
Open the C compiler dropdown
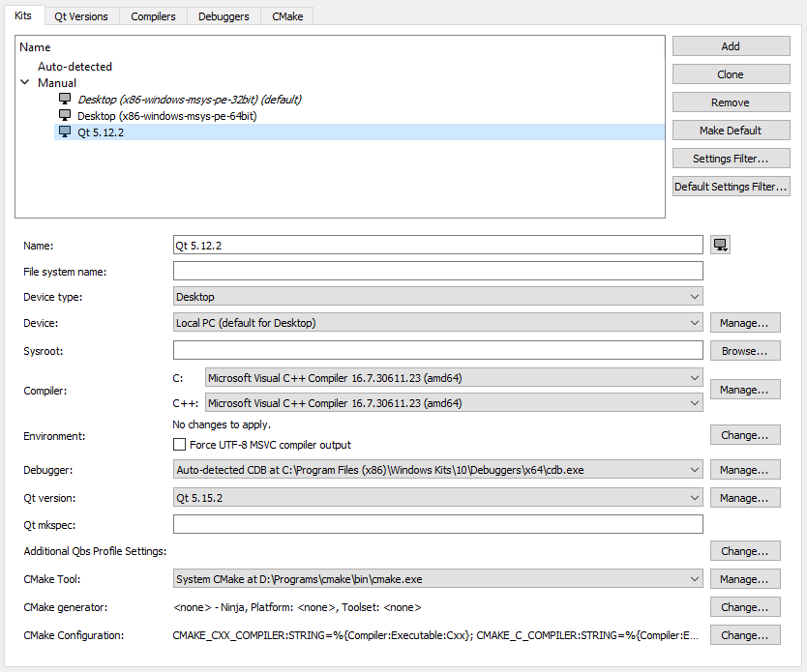pos(454,378)
